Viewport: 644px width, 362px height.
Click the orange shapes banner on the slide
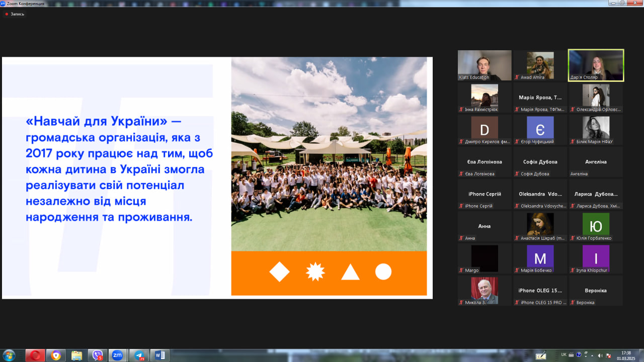point(329,273)
